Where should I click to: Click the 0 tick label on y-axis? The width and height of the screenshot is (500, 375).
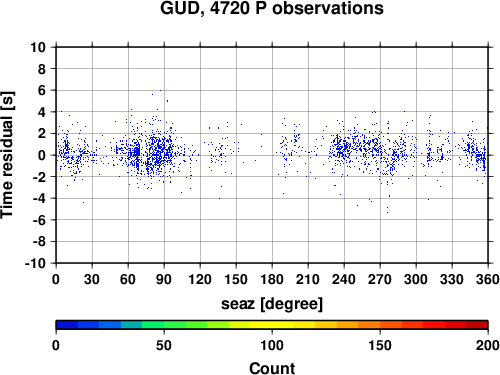[x=42, y=155]
